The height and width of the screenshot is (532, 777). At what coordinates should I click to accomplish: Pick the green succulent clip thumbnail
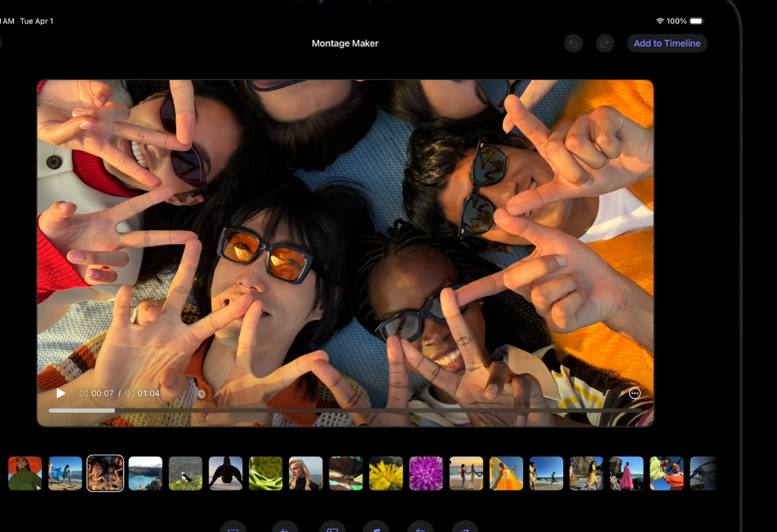coord(265,473)
